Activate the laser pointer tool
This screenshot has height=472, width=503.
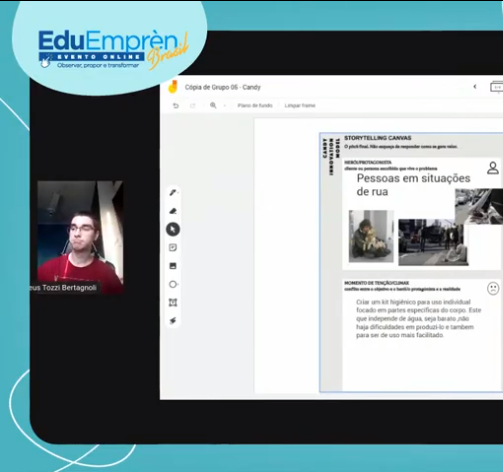173,321
